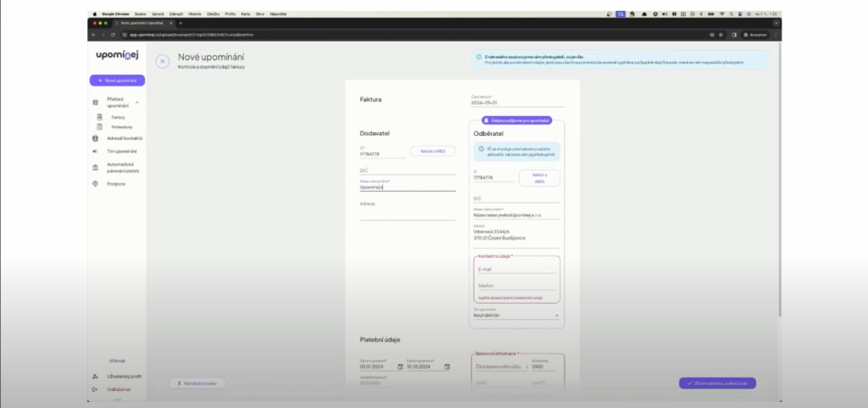Click the Dodavatel IČ field

382,152
